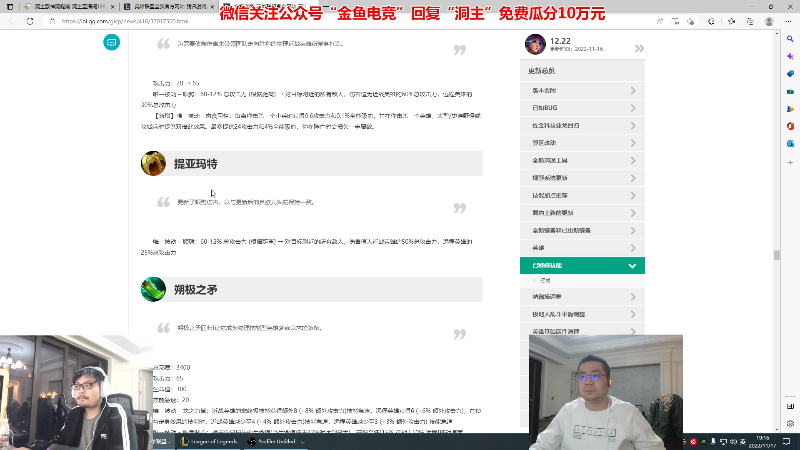Viewport: 800px width, 450px height.
Task: Go back with browser back arrow
Action: click(x=11, y=21)
